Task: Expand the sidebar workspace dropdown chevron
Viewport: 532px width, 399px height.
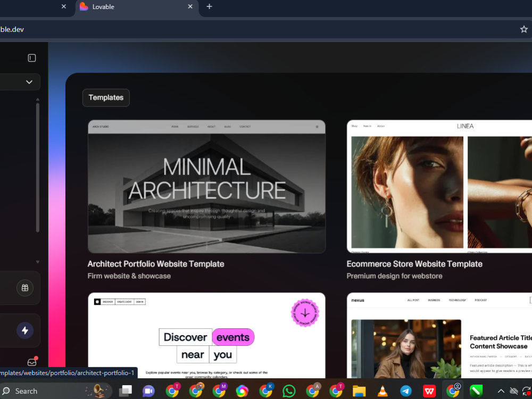Action: pos(29,82)
